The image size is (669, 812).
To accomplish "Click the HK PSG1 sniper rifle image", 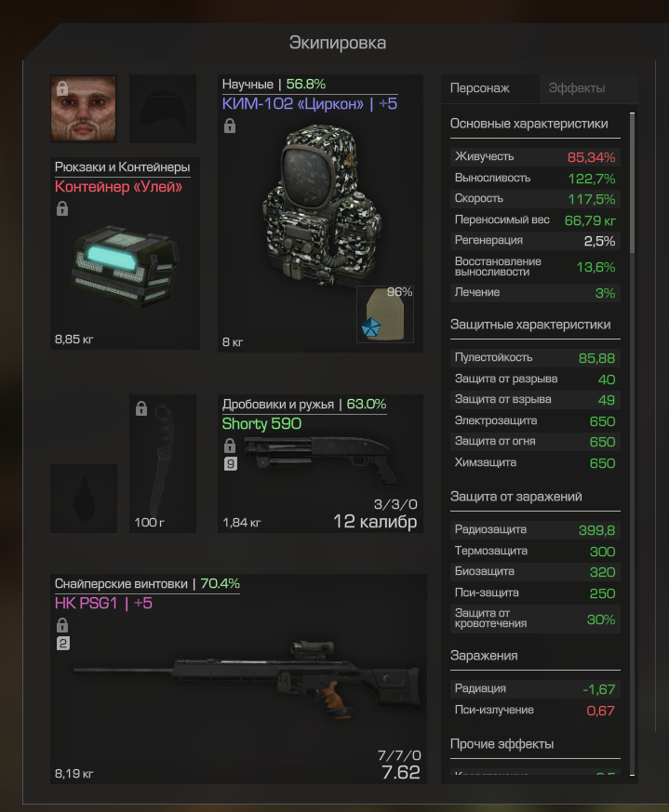I will (x=247, y=679).
